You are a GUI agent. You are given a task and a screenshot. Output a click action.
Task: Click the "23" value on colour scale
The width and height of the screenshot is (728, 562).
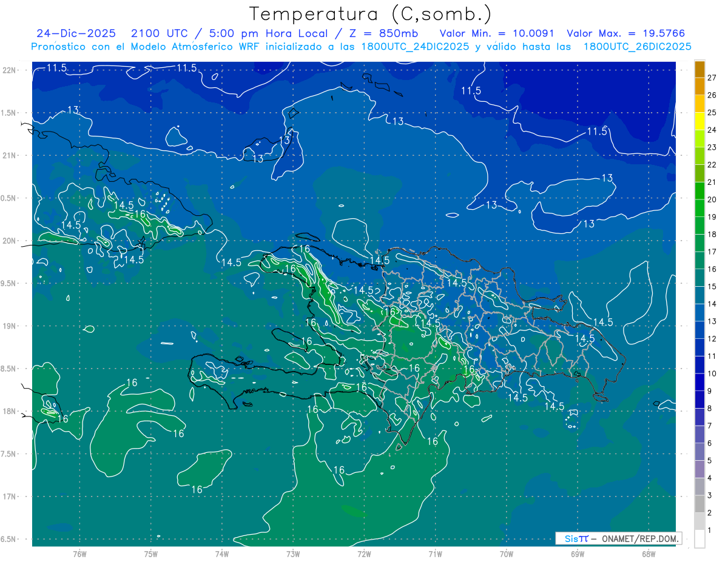[x=712, y=147]
